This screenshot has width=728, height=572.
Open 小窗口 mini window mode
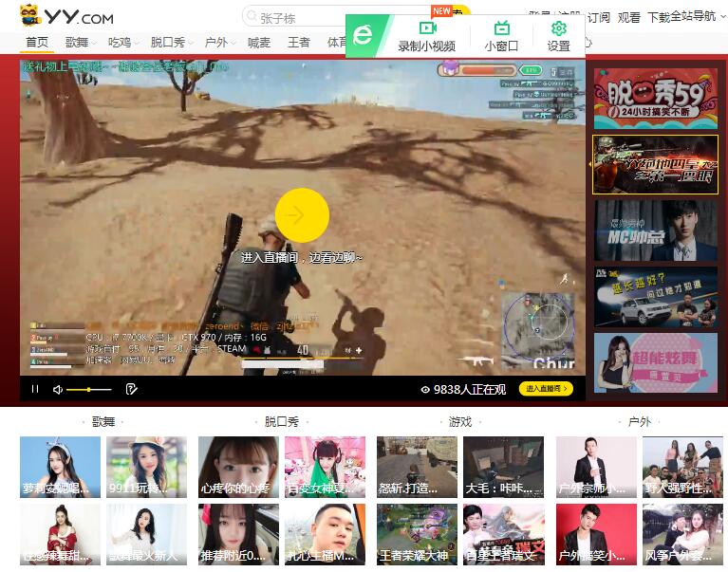501,36
